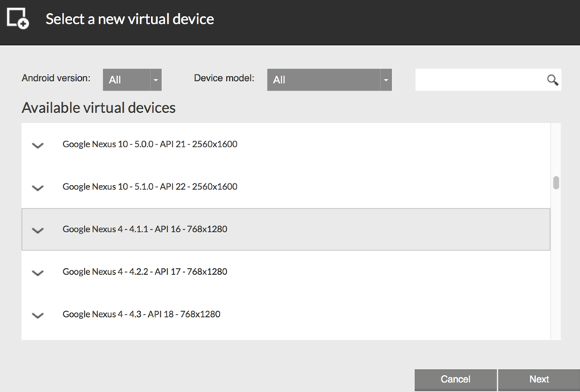Screen dimensions: 580x392
Task: Expand Google Nexus 4 4.3 API 18 chevron
Action: coord(38,315)
